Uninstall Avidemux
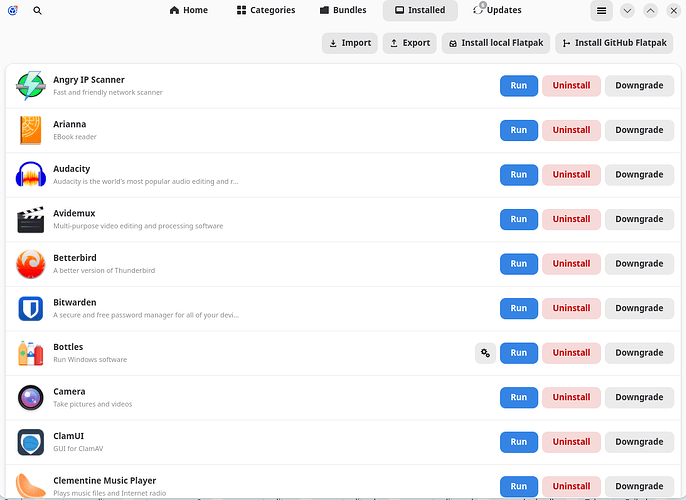This screenshot has height=500, width=686. pos(571,219)
